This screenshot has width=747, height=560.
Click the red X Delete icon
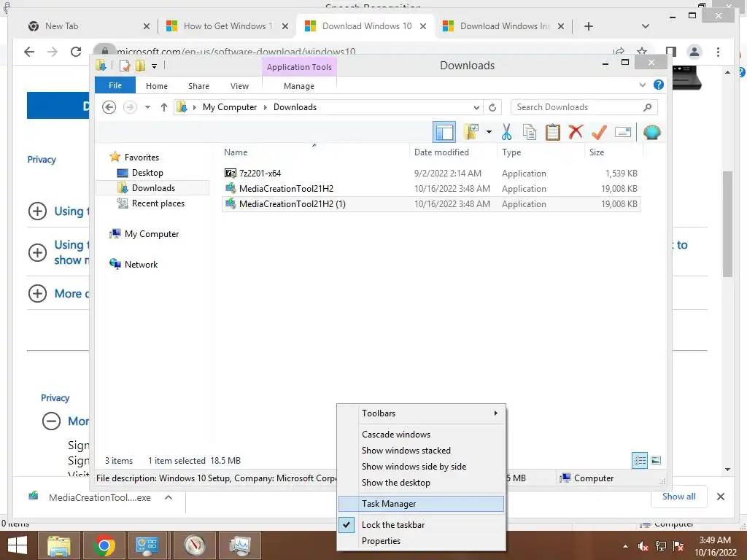coord(576,131)
